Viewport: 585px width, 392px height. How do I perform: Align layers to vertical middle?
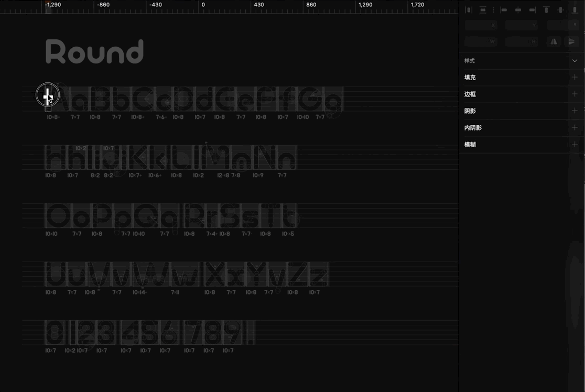(x=560, y=10)
